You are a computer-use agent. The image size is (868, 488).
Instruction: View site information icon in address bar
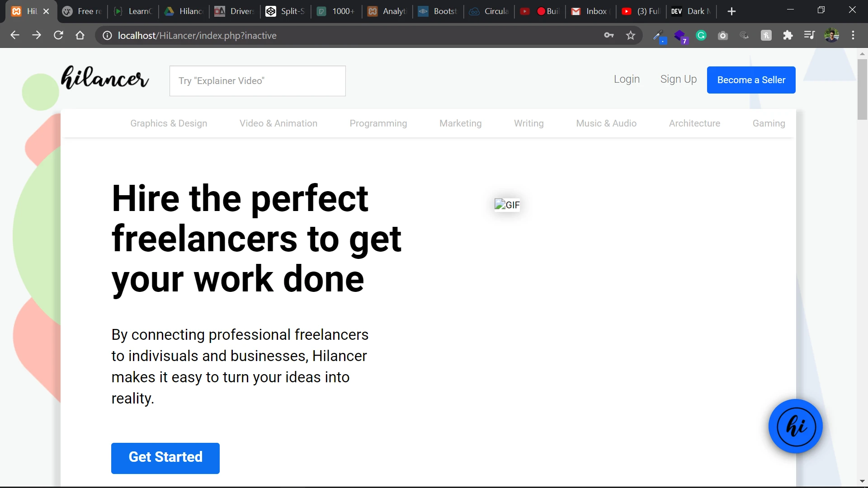[x=107, y=36]
